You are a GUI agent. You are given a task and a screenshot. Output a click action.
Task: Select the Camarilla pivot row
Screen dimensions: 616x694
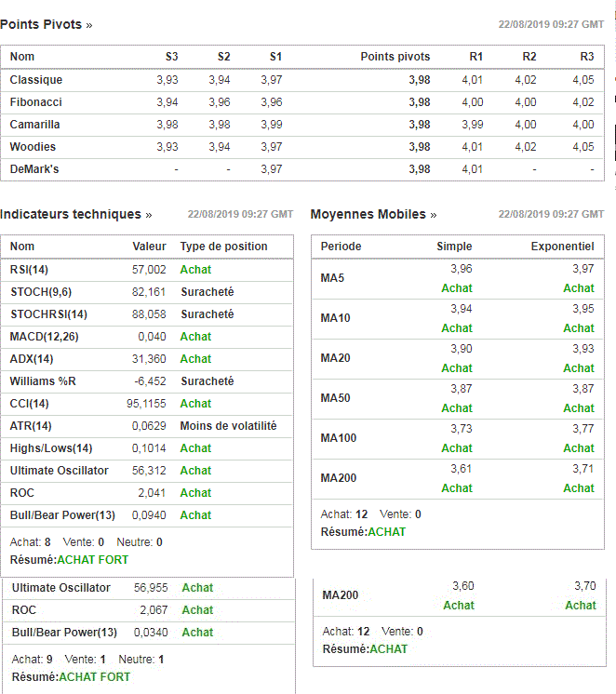click(302, 125)
